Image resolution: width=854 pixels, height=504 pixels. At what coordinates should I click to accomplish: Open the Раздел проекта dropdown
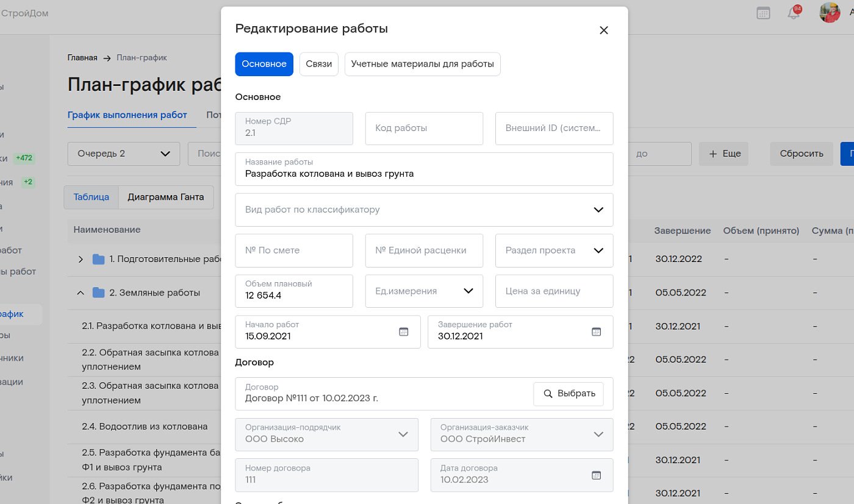coord(598,250)
